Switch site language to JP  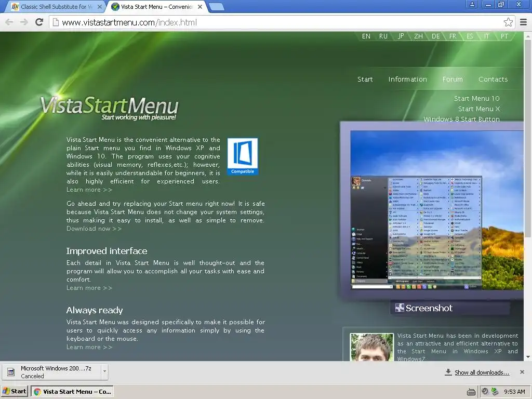401,36
